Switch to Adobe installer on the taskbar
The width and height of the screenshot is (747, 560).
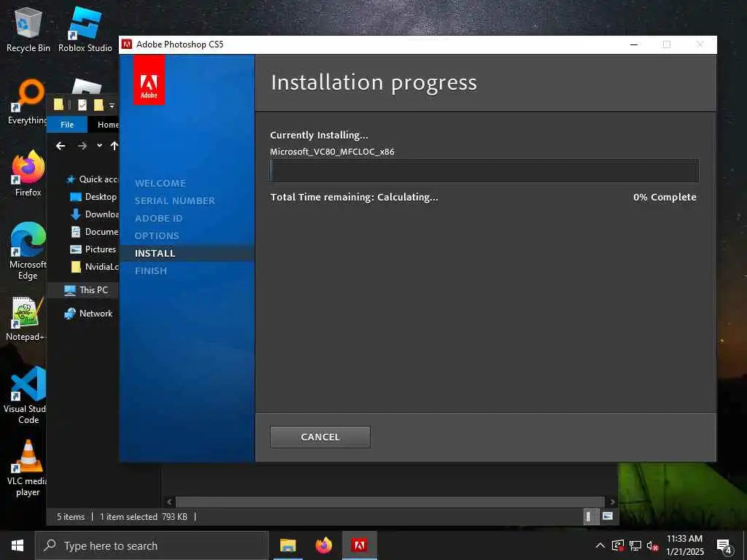[360, 545]
